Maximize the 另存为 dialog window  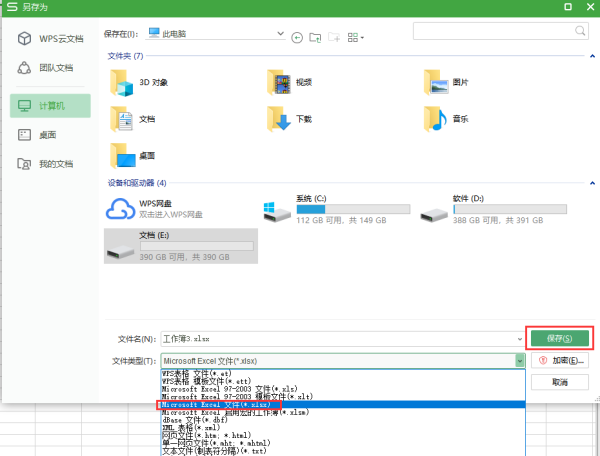pyautogui.click(x=568, y=7)
